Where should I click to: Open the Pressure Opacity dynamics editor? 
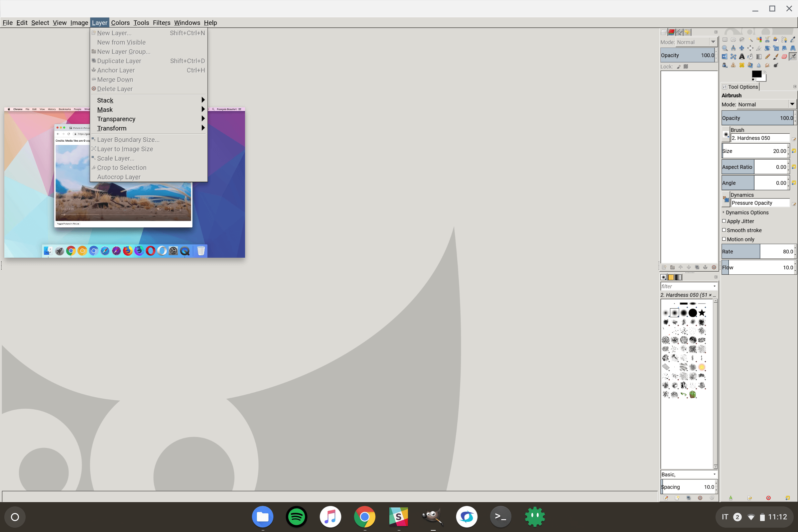pyautogui.click(x=794, y=204)
